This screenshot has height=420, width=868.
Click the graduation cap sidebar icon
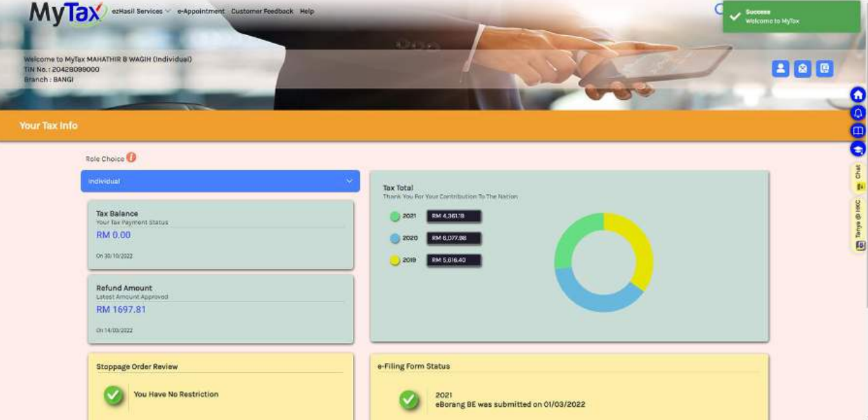pos(858,149)
